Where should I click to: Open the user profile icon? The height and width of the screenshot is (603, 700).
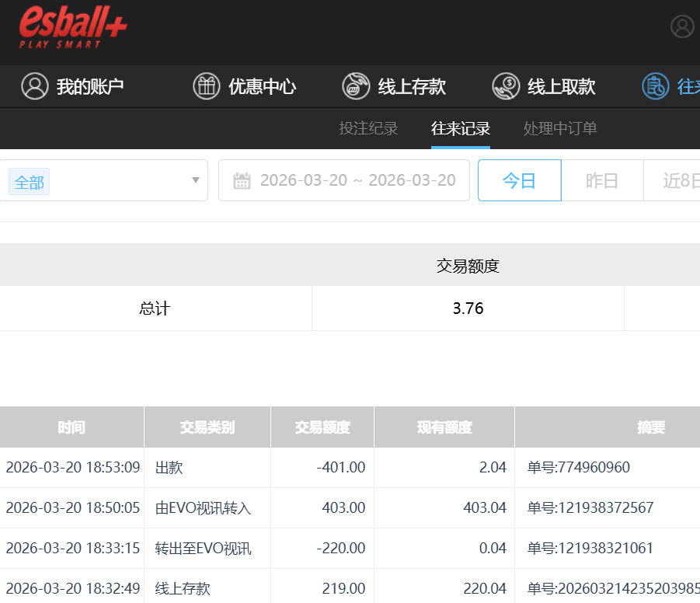[x=682, y=26]
